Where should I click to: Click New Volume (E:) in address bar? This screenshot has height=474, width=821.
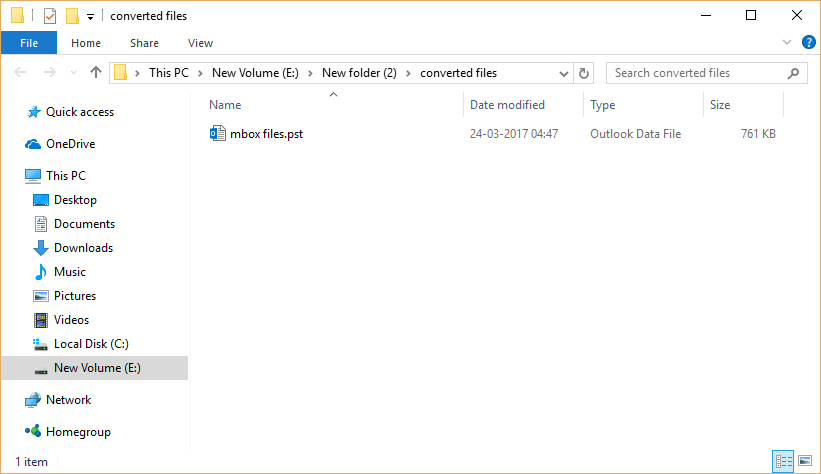click(255, 73)
